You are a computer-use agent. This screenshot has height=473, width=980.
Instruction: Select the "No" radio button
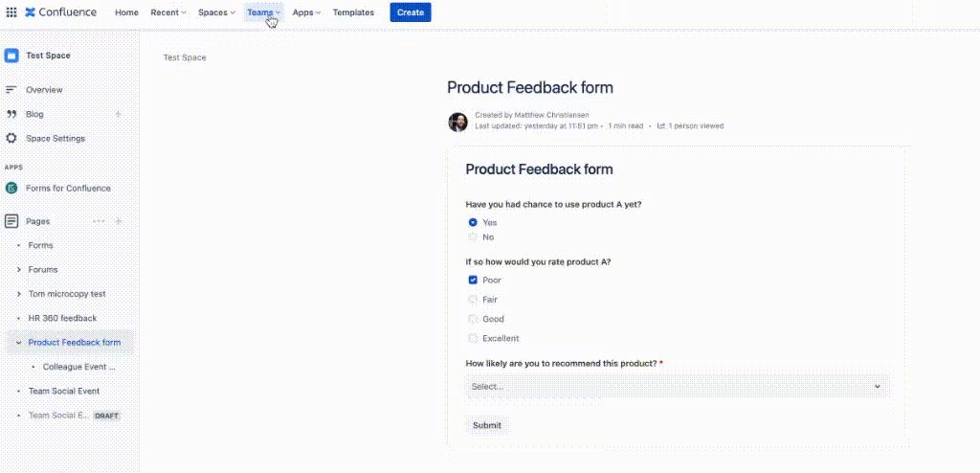click(x=473, y=237)
